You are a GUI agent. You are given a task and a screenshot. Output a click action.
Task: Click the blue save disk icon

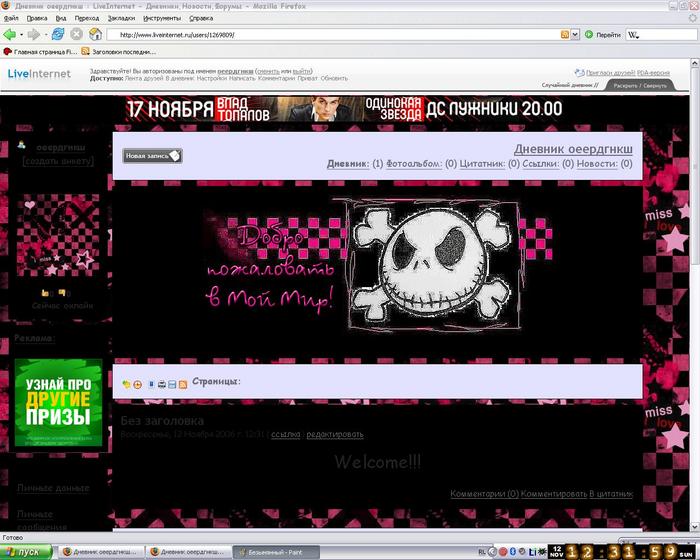(x=172, y=384)
